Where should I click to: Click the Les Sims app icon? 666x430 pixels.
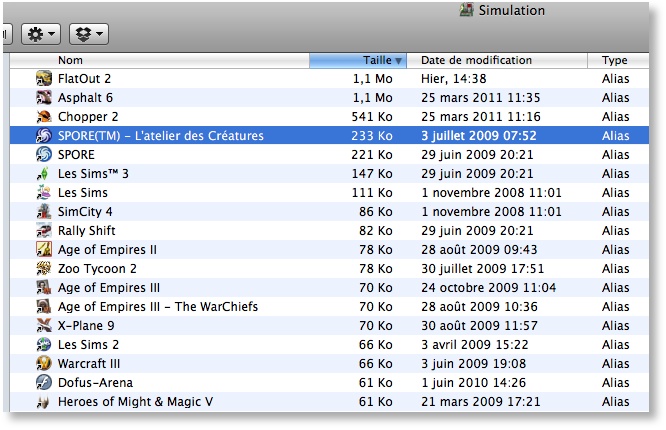[x=44, y=192]
